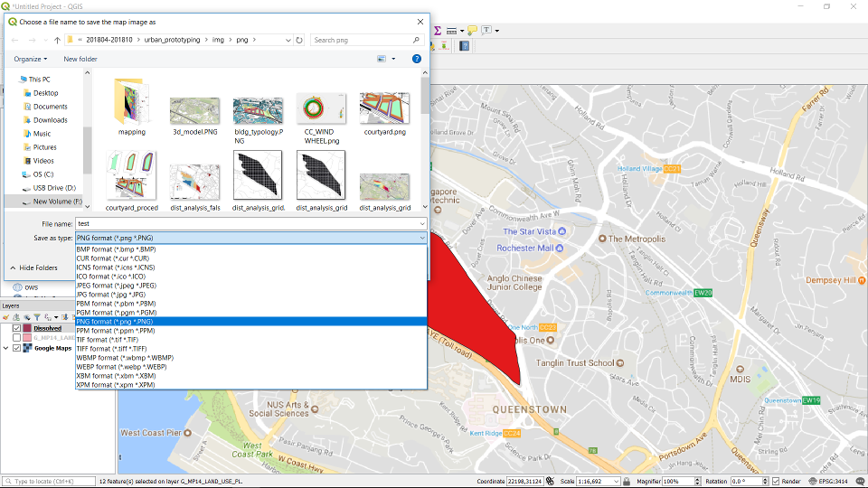Activate the Map Tips icon
This screenshot has height=488, width=868.
[x=472, y=30]
